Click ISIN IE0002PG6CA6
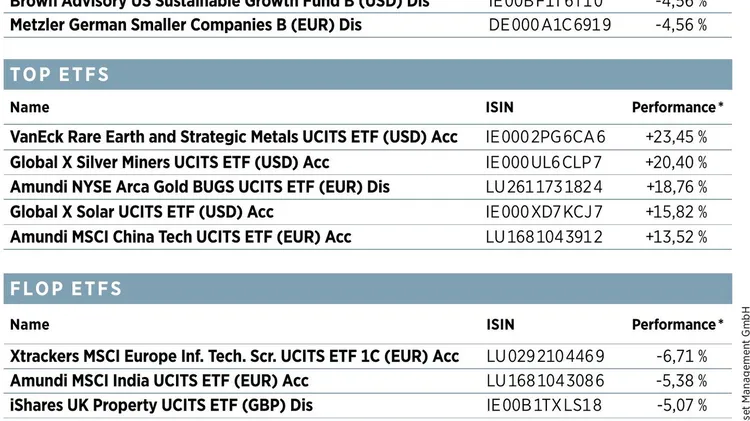The width and height of the screenshot is (750, 421). [x=545, y=137]
